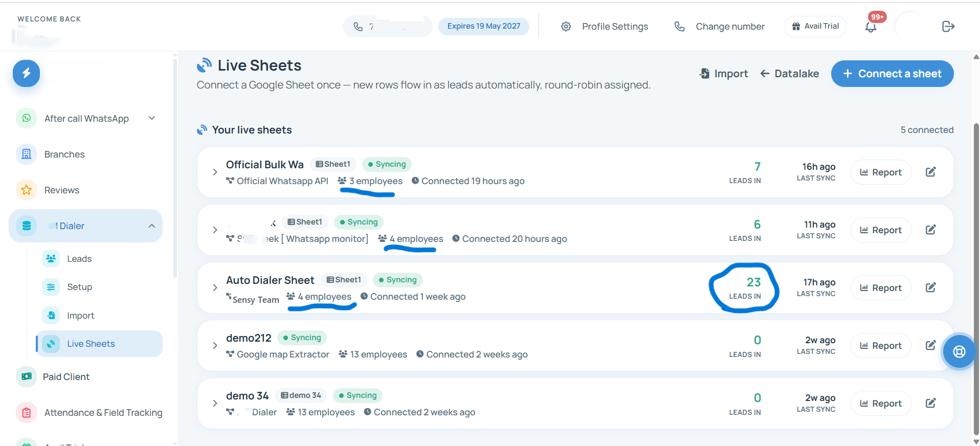Edit the Auto Dialer Sheet entry
The width and height of the screenshot is (980, 446).
tap(931, 287)
